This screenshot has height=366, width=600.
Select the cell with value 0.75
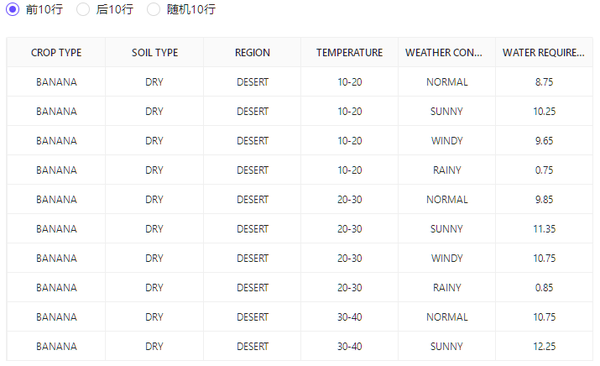click(x=544, y=170)
